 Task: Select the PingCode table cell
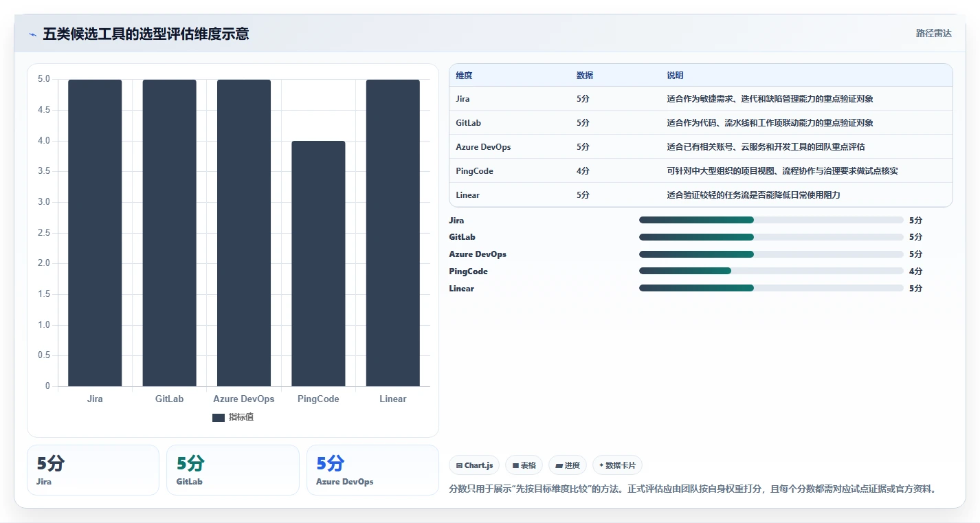474,171
